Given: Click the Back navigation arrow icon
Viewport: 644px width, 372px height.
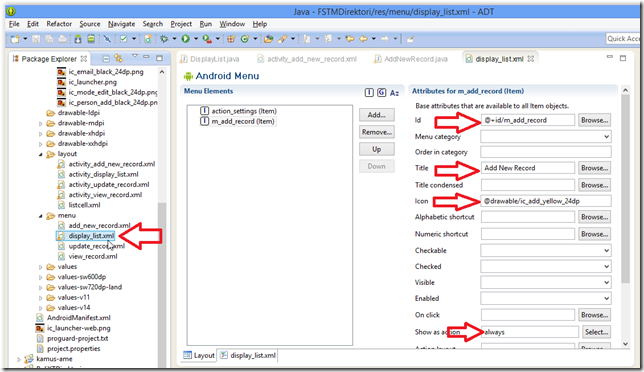Looking at the screenshot, I should [x=363, y=39].
